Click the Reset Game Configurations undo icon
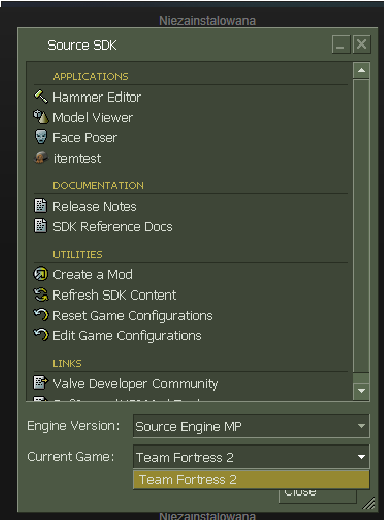 pyautogui.click(x=41, y=315)
